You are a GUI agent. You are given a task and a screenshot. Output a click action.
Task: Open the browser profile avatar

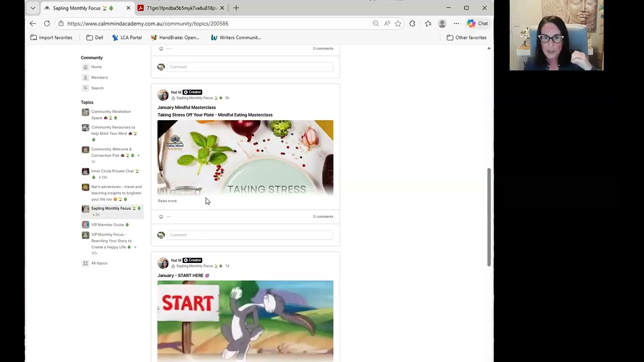click(x=442, y=24)
